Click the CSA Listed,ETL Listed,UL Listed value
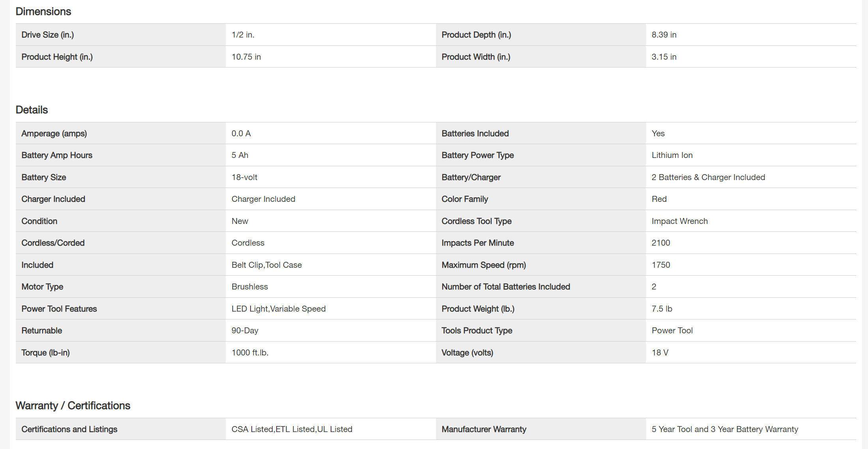This screenshot has width=868, height=449. pyautogui.click(x=292, y=429)
